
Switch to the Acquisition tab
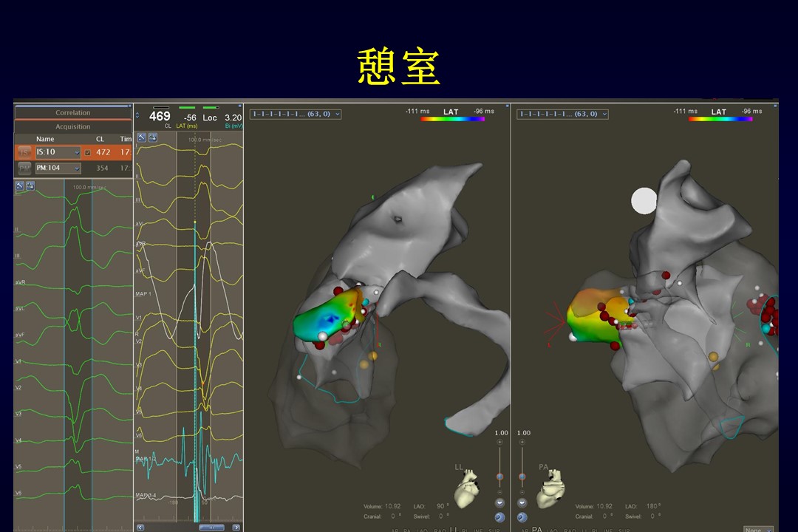(72, 126)
